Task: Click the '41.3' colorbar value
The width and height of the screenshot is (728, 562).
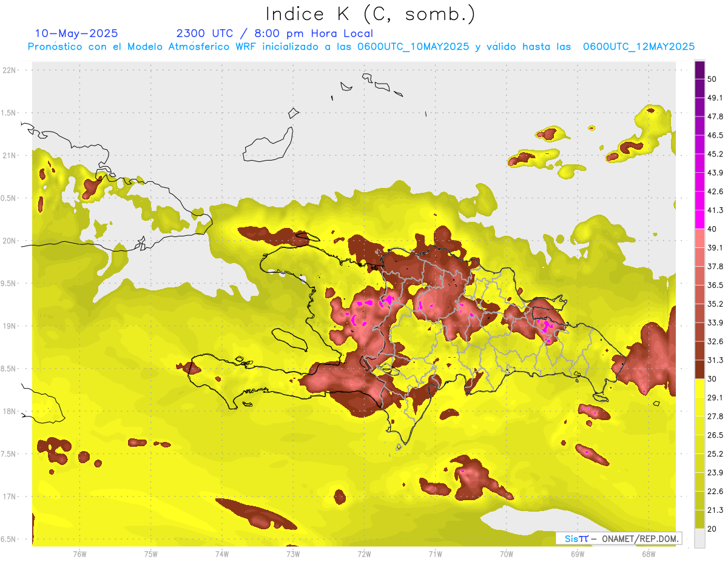Action: point(715,210)
